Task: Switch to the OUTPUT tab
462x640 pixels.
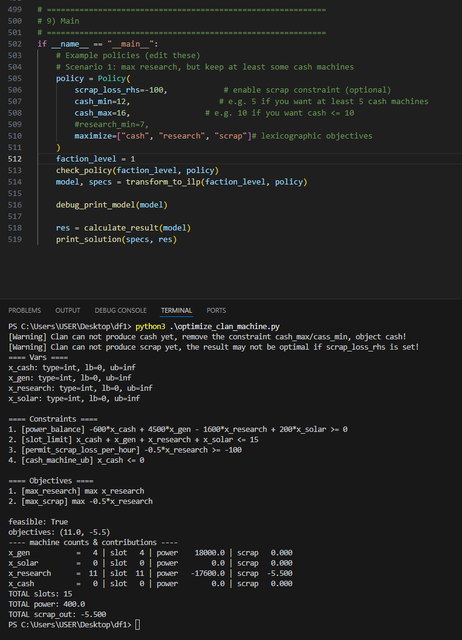Action: [x=68, y=310]
